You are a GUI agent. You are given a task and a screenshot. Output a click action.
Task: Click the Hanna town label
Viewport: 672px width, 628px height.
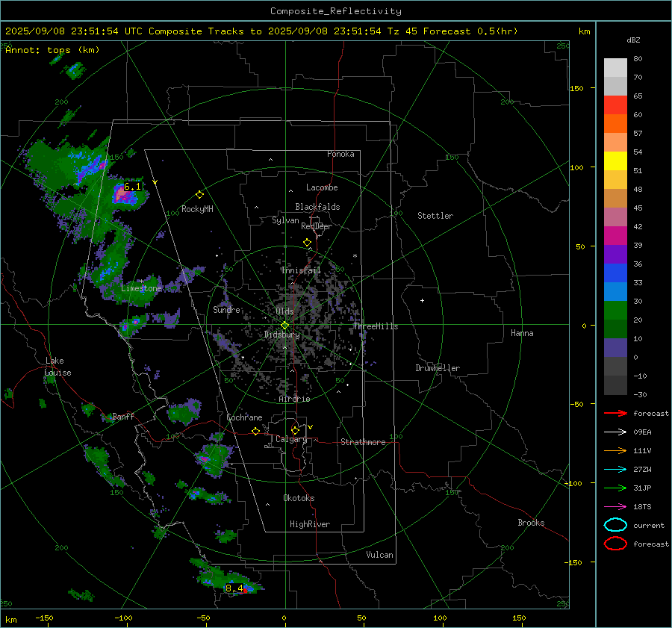click(522, 333)
